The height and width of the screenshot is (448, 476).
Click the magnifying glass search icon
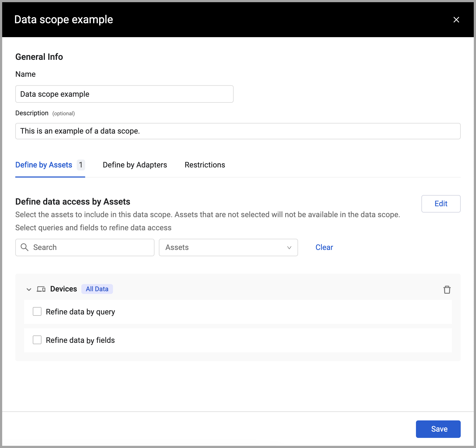tap(25, 247)
